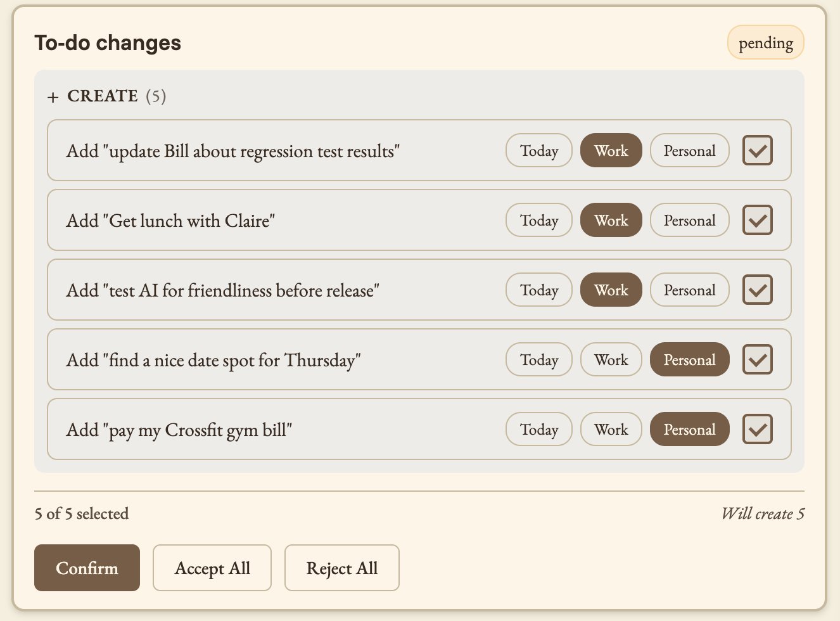The width and height of the screenshot is (840, 621).
Task: Set "test AI for friendliness" to Personal
Action: 689,290
